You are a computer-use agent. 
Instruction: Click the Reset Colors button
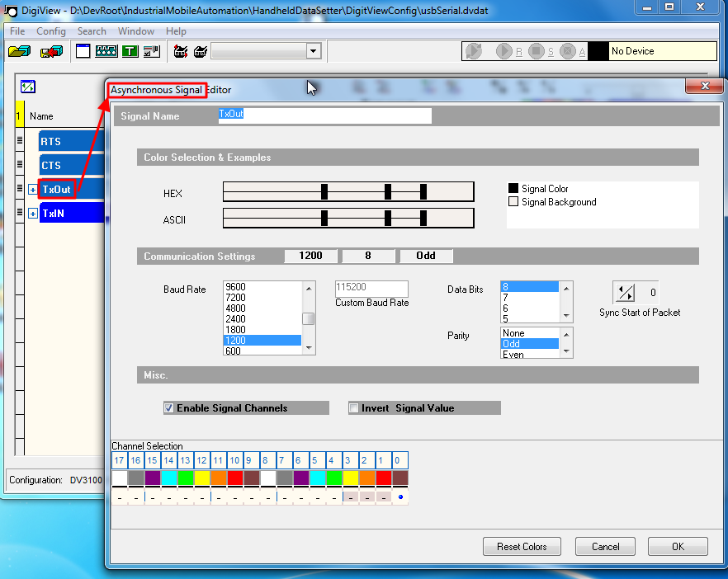[x=522, y=547]
